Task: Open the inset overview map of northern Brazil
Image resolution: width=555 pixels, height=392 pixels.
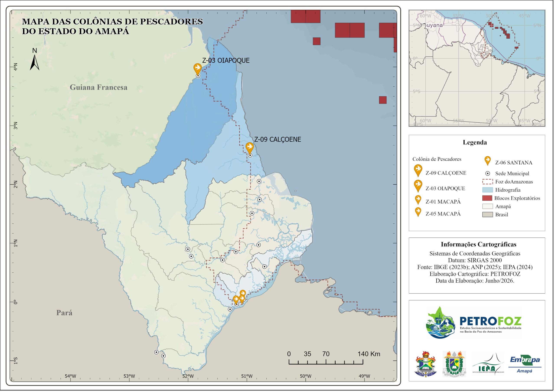Action: point(477,68)
